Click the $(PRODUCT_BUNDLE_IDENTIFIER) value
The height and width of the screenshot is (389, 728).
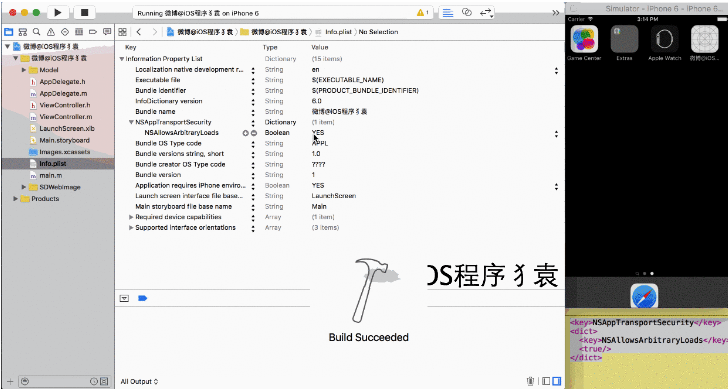365,91
